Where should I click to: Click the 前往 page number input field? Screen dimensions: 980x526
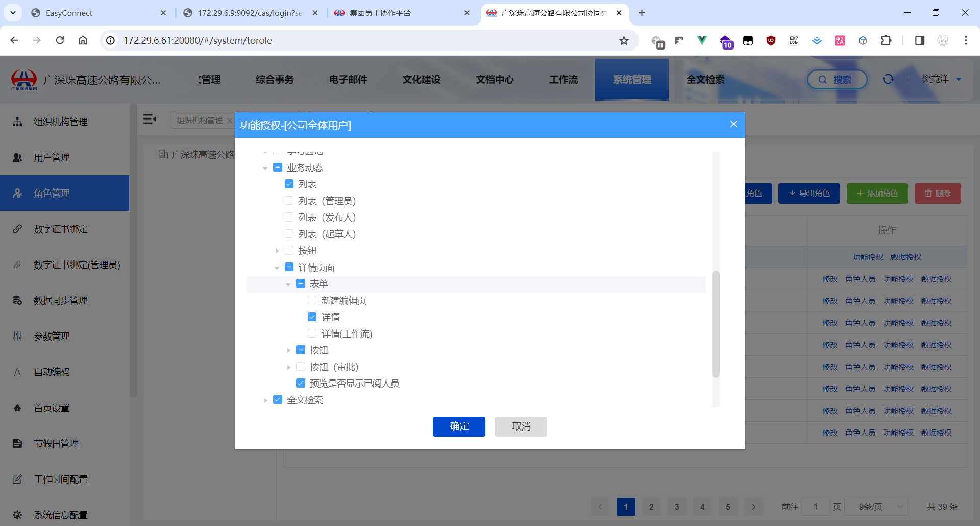[x=815, y=507]
